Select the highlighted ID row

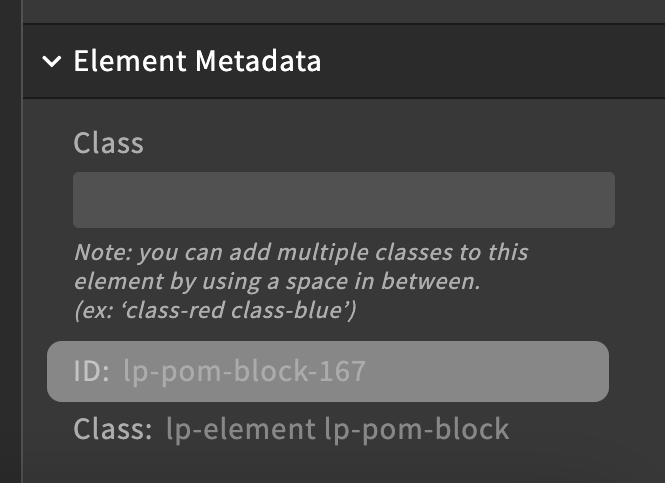[x=327, y=372]
